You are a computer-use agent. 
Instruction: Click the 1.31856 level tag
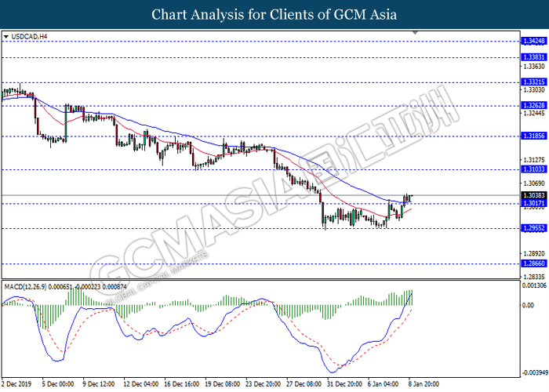point(533,136)
